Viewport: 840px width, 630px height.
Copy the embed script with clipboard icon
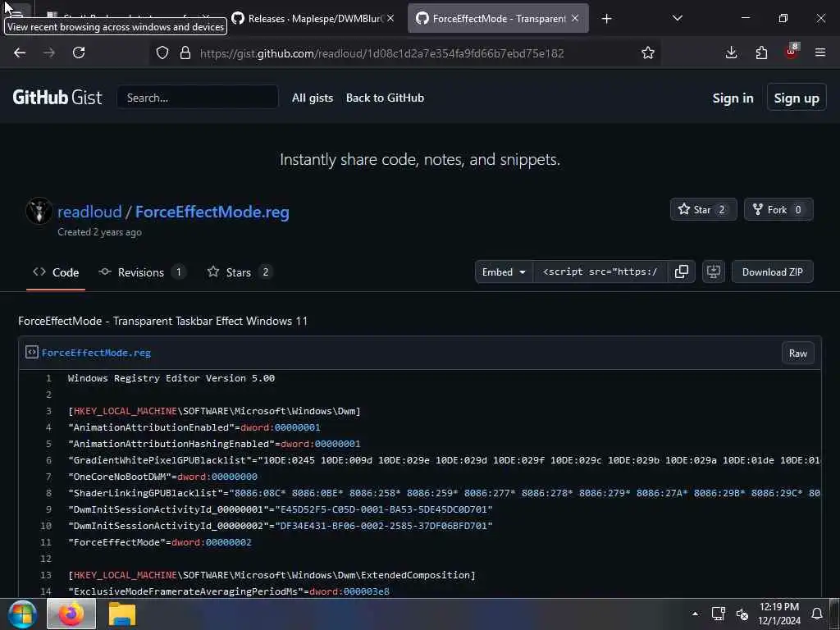(682, 272)
